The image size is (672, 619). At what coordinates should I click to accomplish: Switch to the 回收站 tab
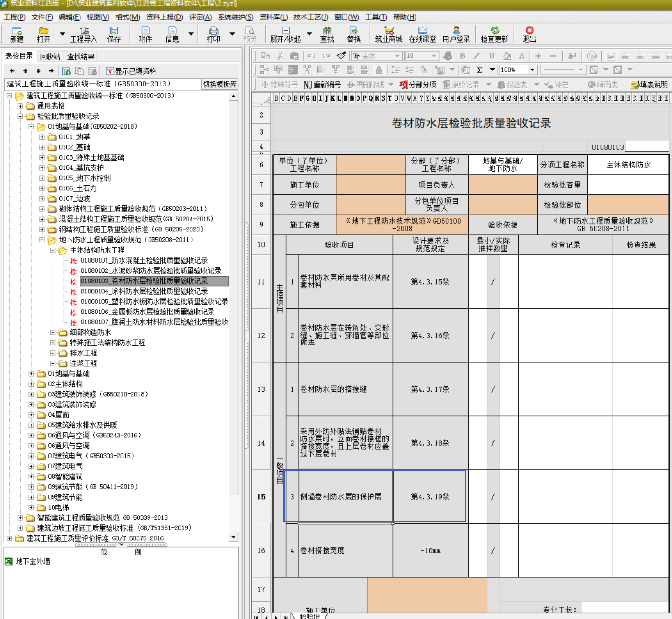(x=50, y=57)
